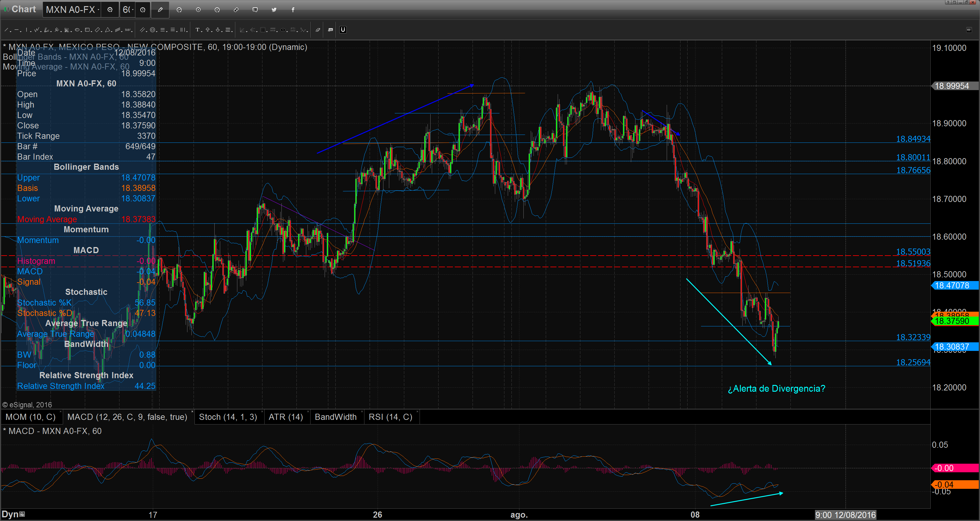Expand the 60 interval dropdown
980x521 pixels.
[x=133, y=10]
